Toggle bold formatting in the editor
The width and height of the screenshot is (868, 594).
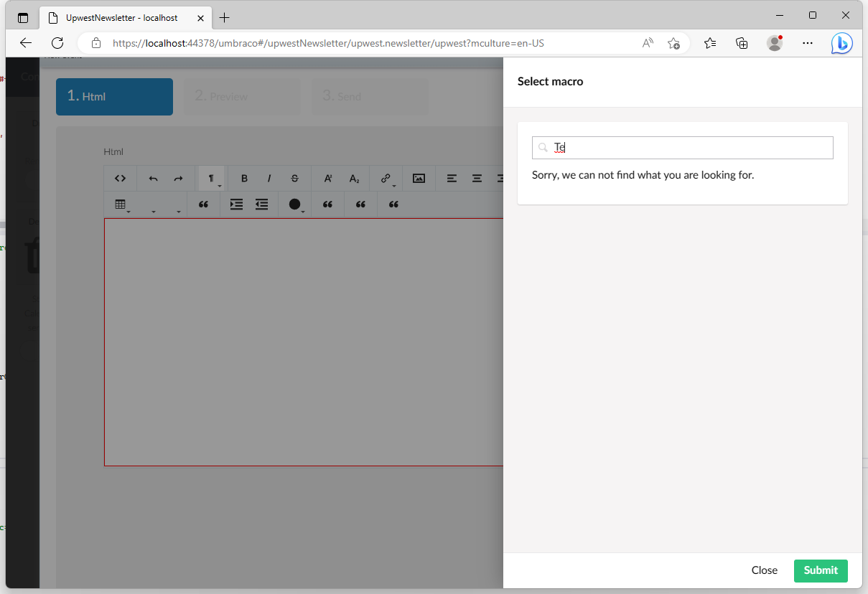pos(244,179)
